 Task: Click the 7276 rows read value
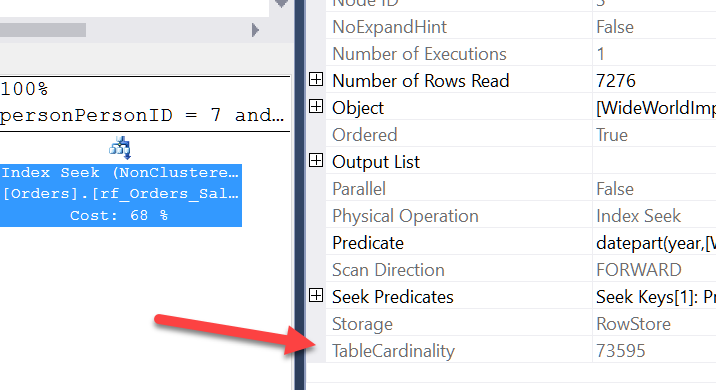click(x=616, y=81)
